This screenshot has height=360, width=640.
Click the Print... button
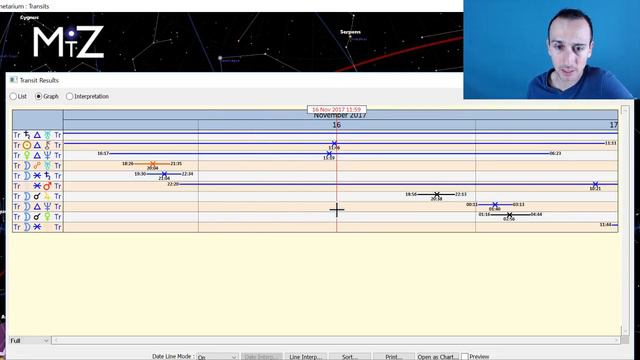[394, 357]
